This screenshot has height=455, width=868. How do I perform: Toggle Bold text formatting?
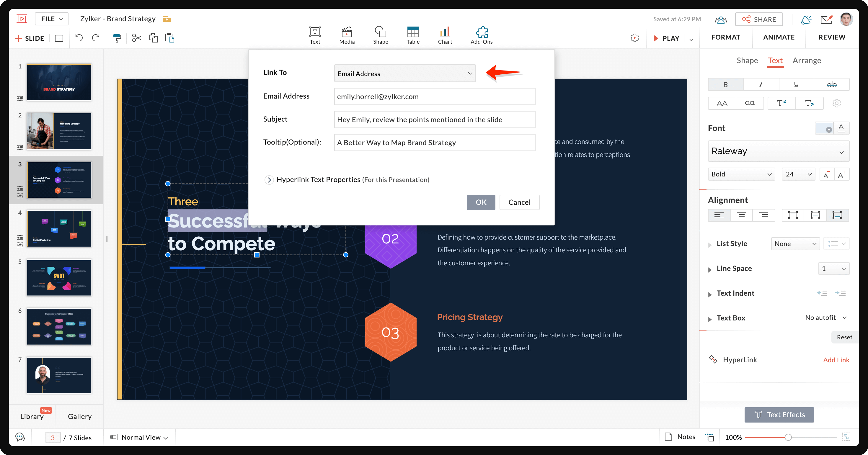tap(725, 84)
